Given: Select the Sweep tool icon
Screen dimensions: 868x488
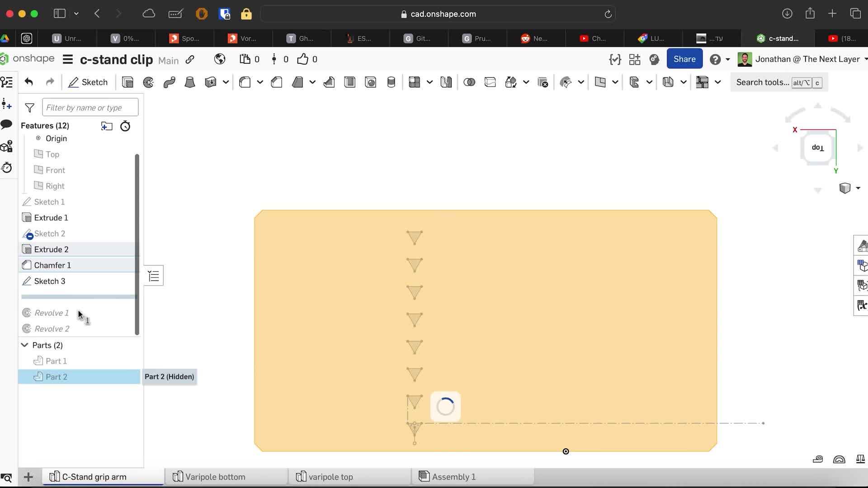Looking at the screenshot, I should click(x=169, y=82).
